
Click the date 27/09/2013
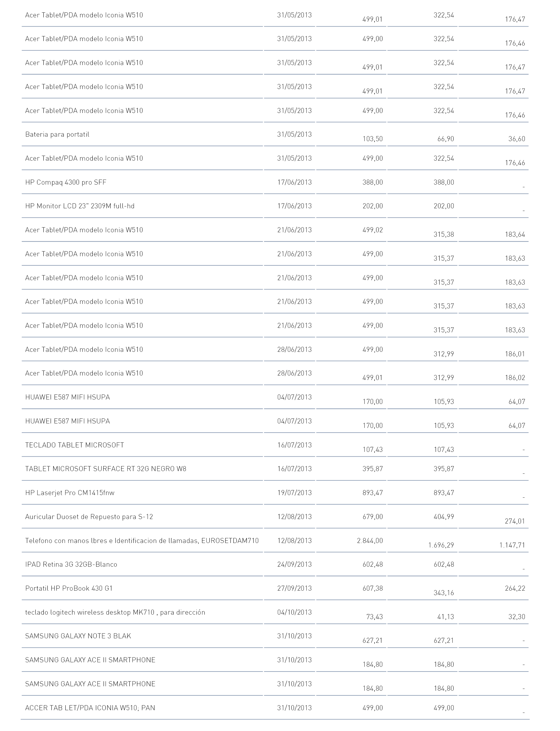pos(294,589)
